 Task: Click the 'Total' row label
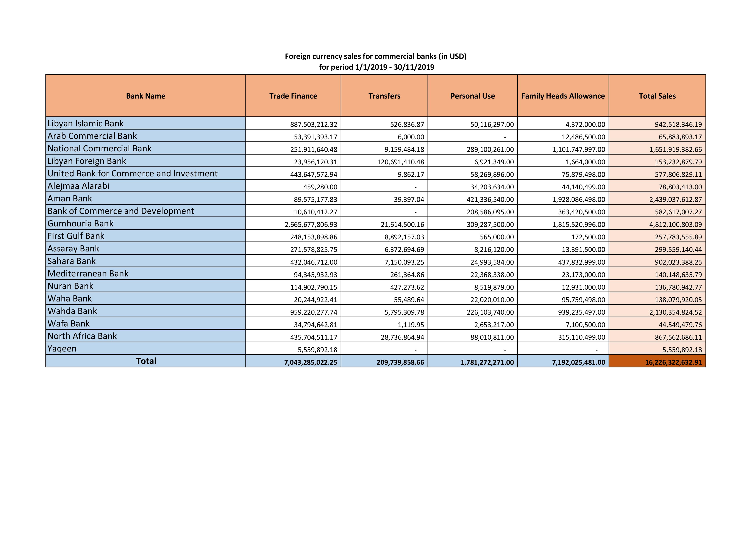[x=146, y=361]
